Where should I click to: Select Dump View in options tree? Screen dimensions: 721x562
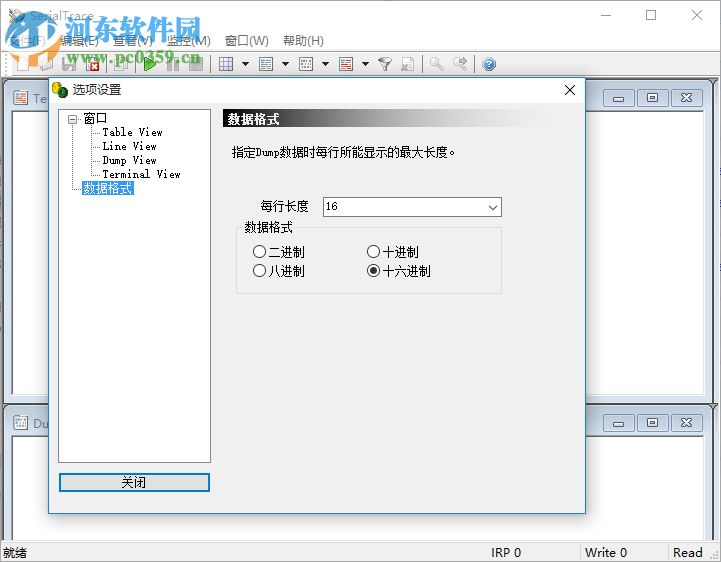point(129,160)
